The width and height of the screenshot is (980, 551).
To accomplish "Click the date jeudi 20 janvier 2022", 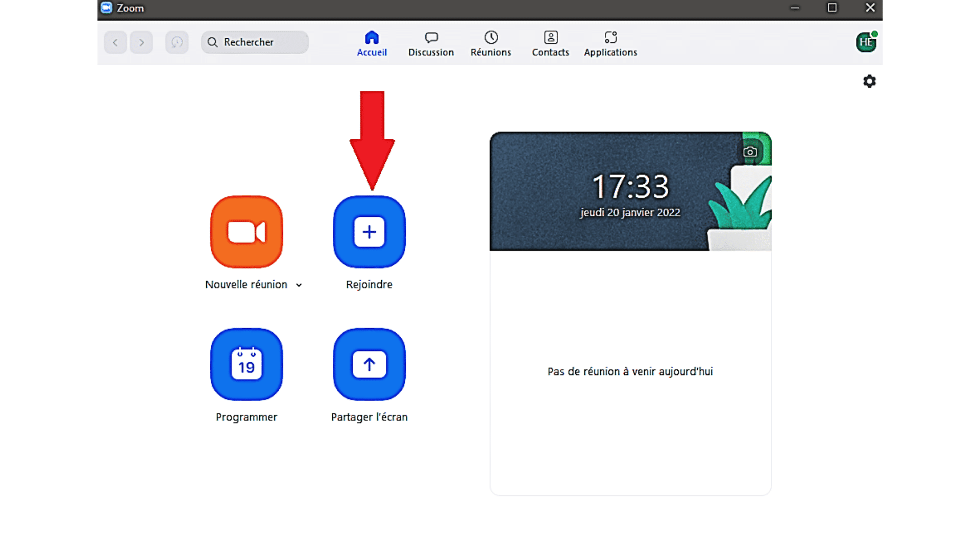I will click(x=630, y=213).
